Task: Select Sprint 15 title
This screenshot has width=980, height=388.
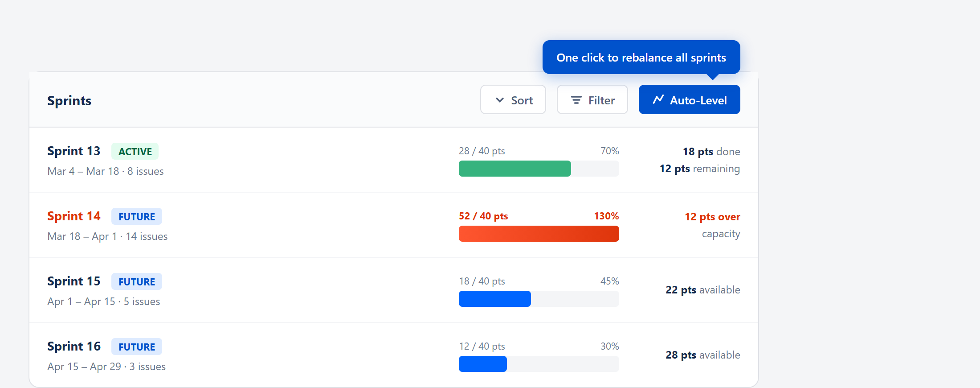Action: [73, 281]
